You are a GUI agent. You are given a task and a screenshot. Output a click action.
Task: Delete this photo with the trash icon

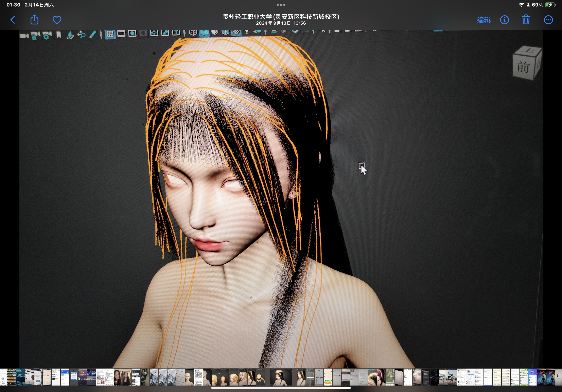[526, 20]
